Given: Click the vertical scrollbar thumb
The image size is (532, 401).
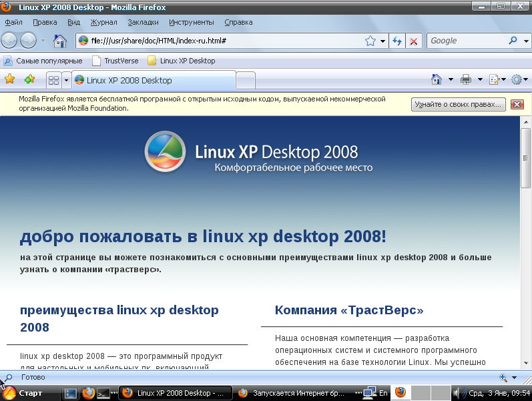Looking at the screenshot, I should pyautogui.click(x=525, y=158).
